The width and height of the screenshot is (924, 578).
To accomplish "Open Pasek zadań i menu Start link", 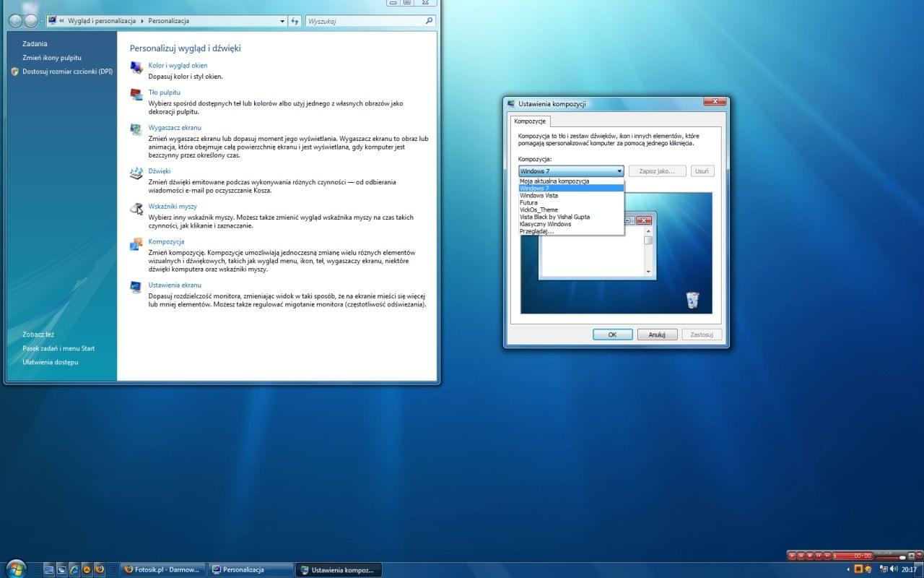I will (58, 348).
